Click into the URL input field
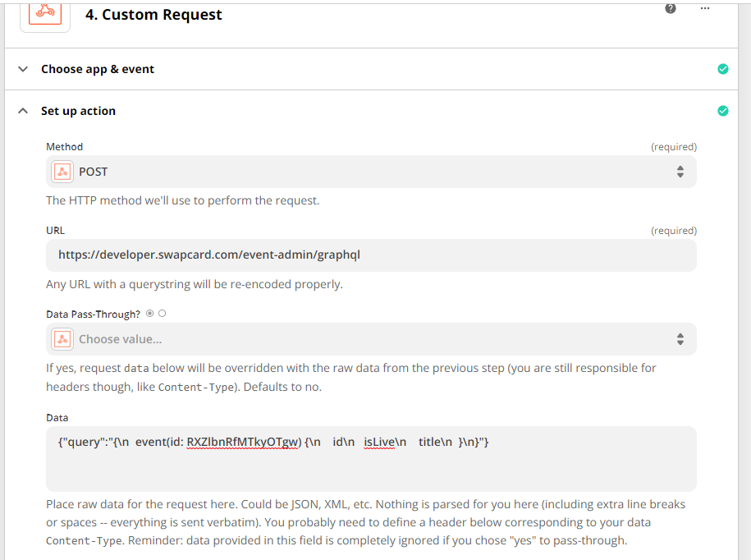Image resolution: width=751 pixels, height=560 pixels. click(x=371, y=255)
